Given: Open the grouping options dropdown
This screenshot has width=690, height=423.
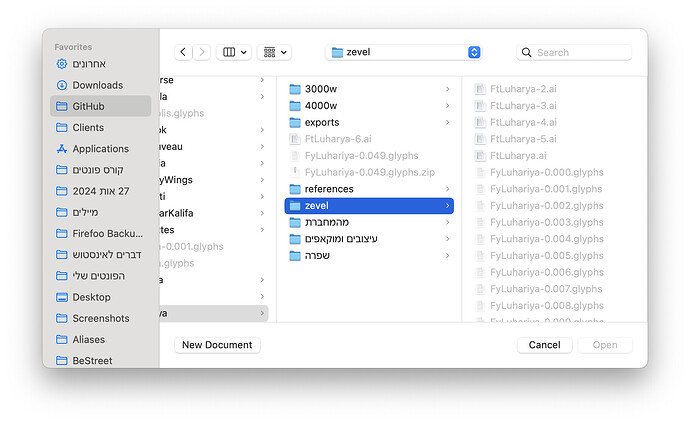Looking at the screenshot, I should (x=275, y=52).
